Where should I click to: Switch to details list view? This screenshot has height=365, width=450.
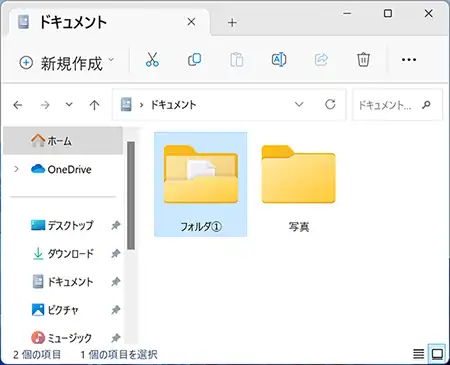point(419,354)
